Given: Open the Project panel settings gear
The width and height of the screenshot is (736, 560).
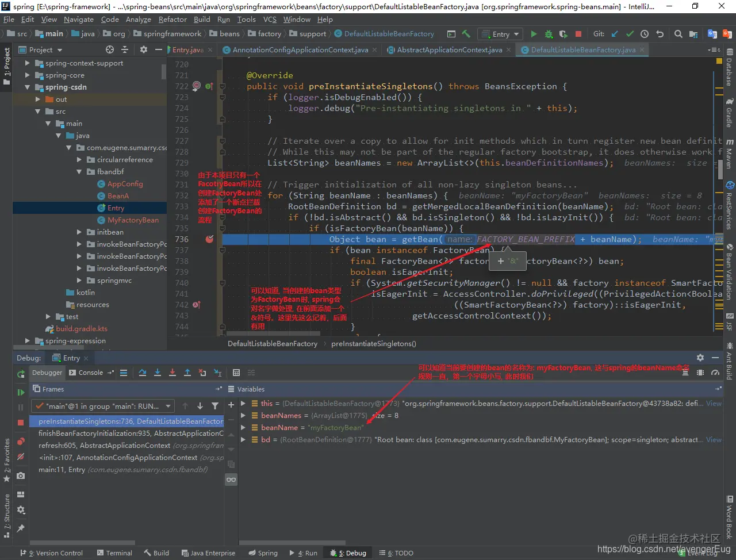Looking at the screenshot, I should (144, 50).
